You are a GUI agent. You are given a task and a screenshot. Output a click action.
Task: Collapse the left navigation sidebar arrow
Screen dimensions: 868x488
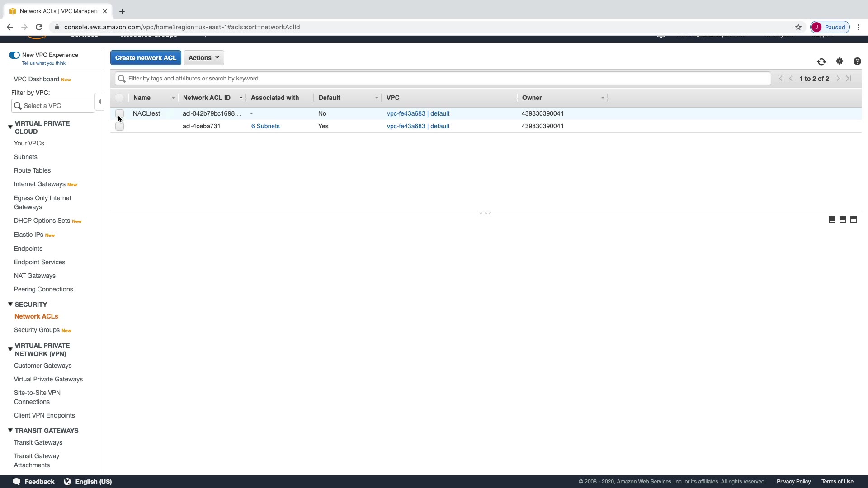(99, 102)
